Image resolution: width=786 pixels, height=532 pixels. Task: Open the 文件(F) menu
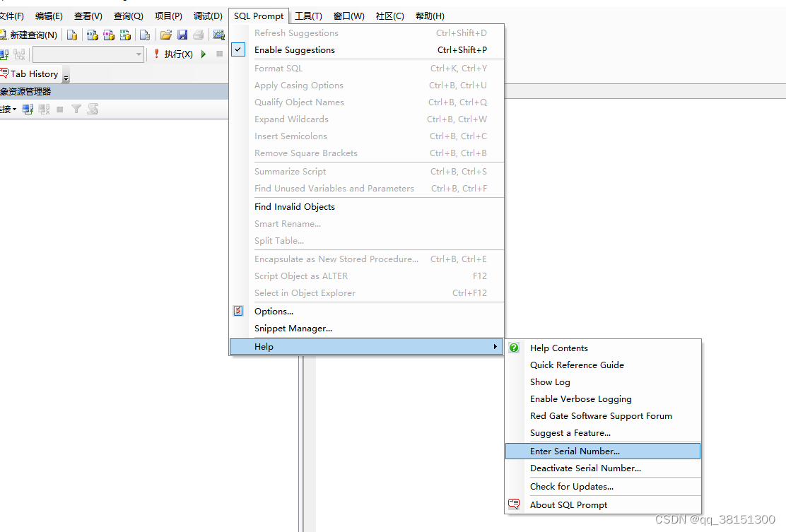click(x=11, y=16)
